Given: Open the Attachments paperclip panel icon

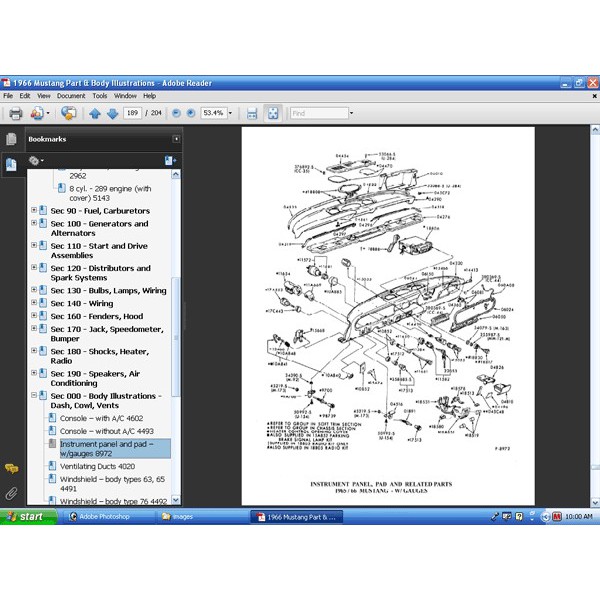Looking at the screenshot, I should tap(11, 493).
